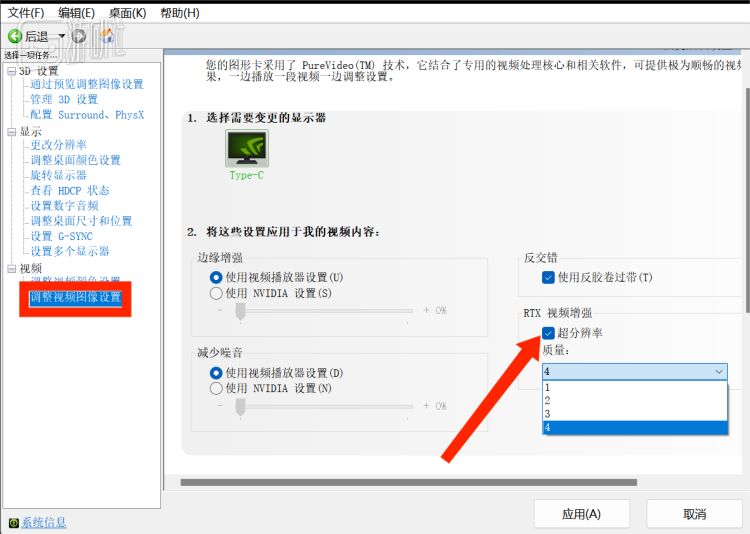Collapse the 视频 tree node
This screenshot has height=534, width=750.
[x=11, y=269]
